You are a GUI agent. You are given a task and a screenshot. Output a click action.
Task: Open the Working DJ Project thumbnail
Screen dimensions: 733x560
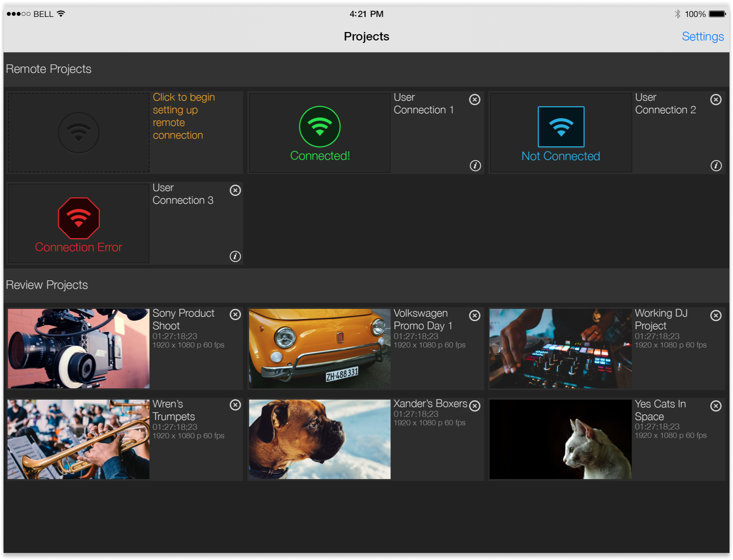point(560,349)
